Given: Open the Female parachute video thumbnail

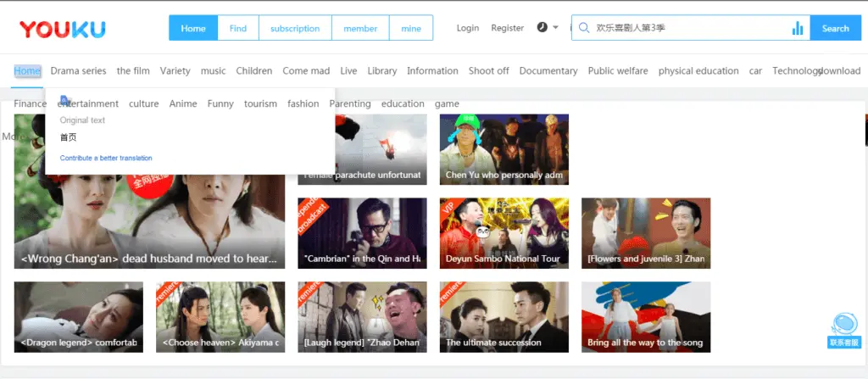Looking at the screenshot, I should [x=362, y=149].
